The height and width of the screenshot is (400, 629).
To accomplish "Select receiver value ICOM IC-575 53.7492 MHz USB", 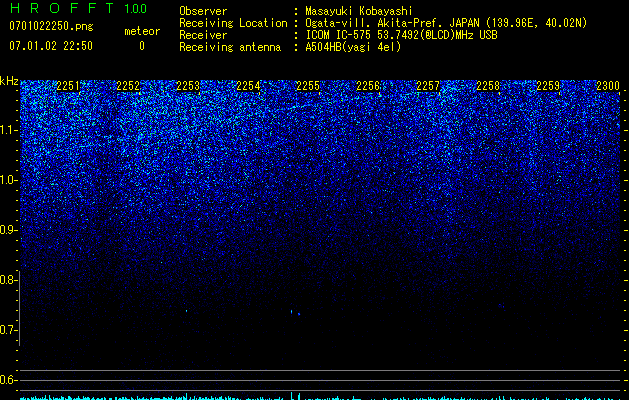I will (402, 35).
